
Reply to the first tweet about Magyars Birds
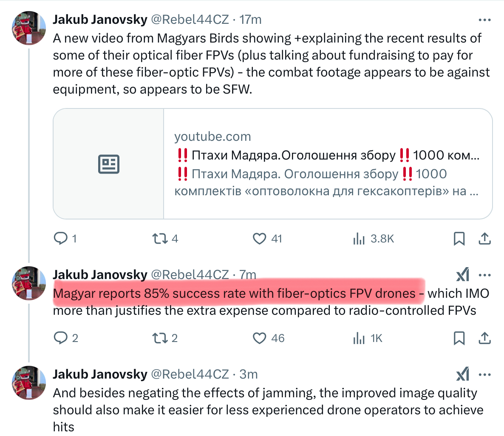[61, 239]
